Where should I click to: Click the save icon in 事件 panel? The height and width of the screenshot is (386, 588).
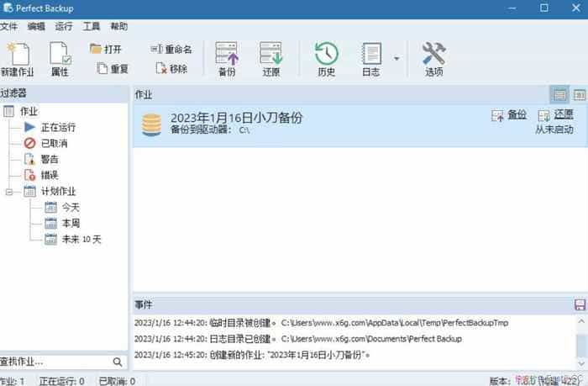580,304
